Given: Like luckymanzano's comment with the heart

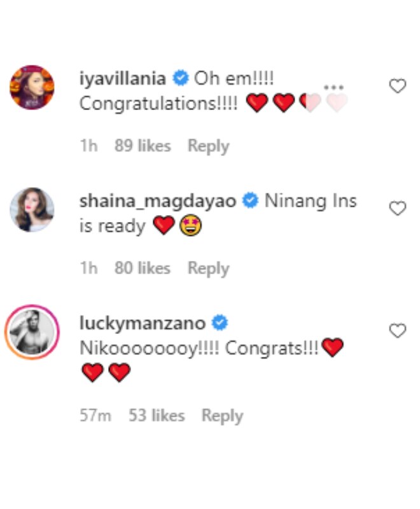Looking at the screenshot, I should click(x=398, y=331).
